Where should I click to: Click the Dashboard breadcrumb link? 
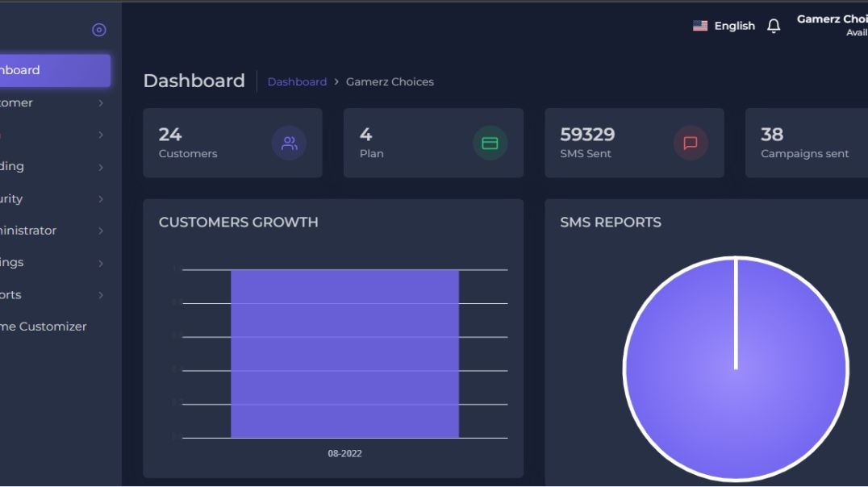(297, 81)
